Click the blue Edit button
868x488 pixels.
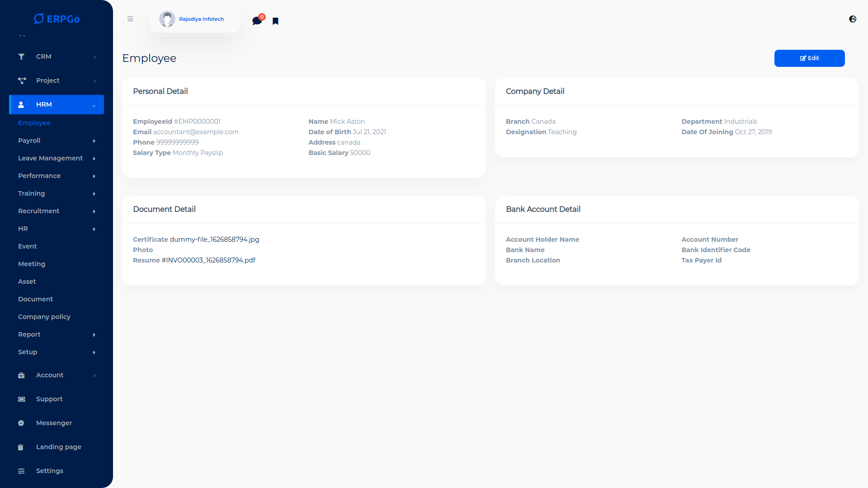[x=809, y=58]
